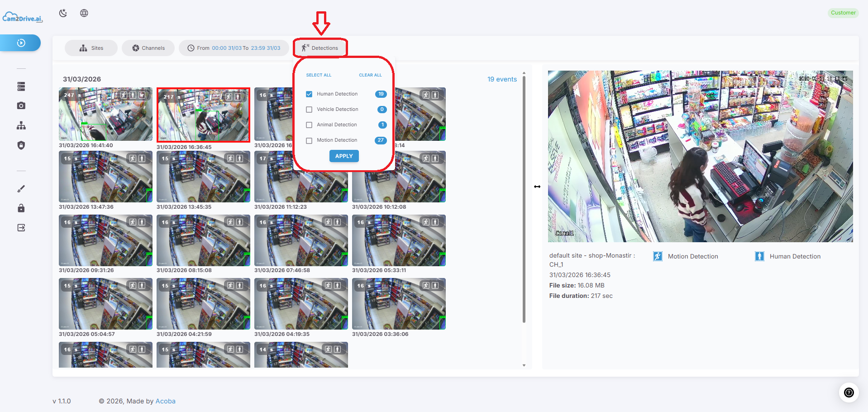868x412 pixels.
Task: Click the panel resize arrows icon
Action: click(x=537, y=187)
